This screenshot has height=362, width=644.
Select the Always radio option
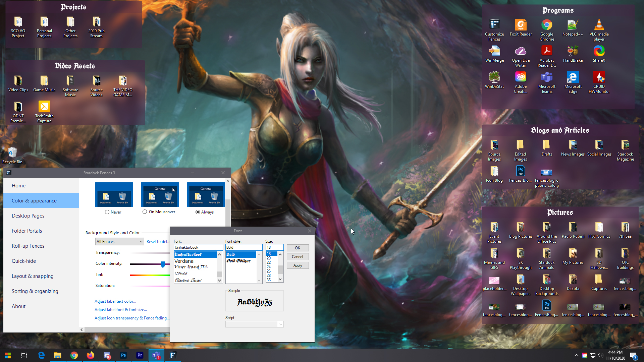[x=205, y=212]
